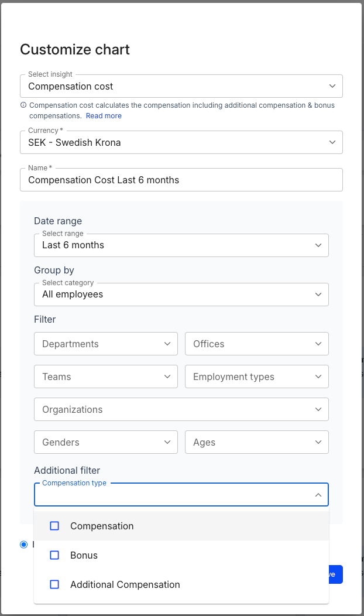Open the Genders filter dropdown

pos(106,442)
